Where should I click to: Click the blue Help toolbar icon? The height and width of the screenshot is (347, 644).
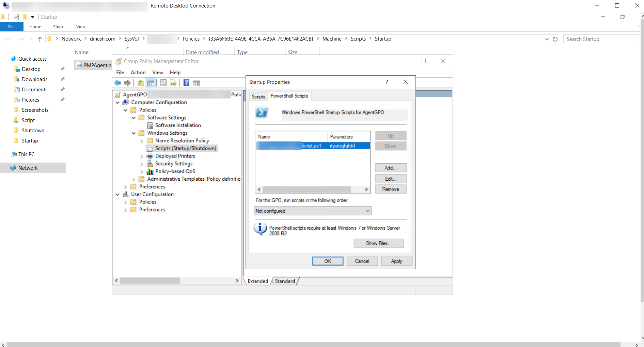[x=186, y=83]
